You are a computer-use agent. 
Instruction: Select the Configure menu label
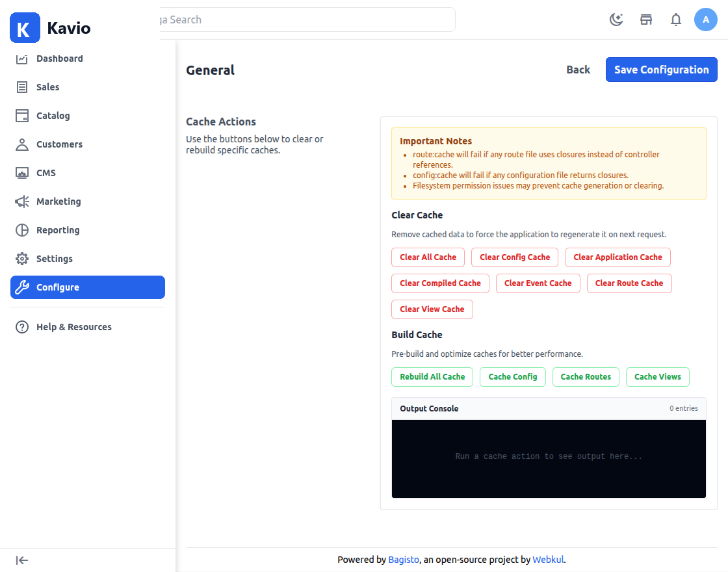pyautogui.click(x=58, y=287)
